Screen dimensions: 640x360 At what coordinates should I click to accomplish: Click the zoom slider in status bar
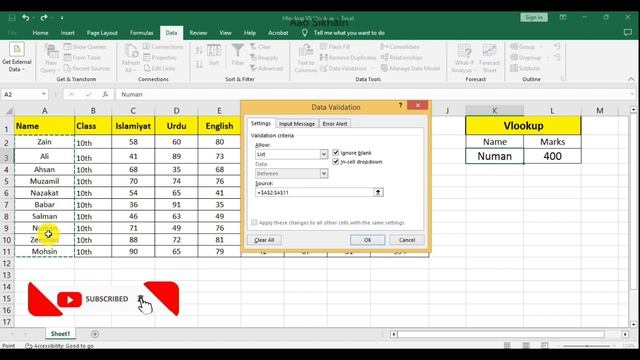(587, 346)
